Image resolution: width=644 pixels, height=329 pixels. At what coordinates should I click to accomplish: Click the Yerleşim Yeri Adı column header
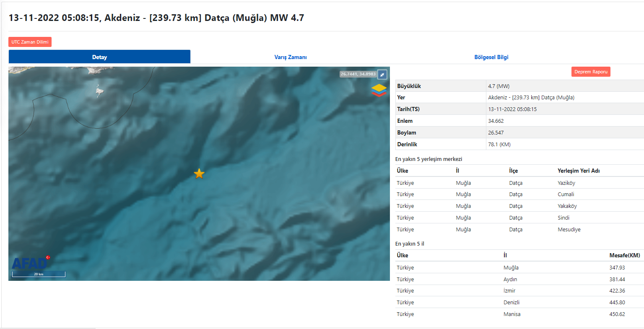[x=578, y=171]
